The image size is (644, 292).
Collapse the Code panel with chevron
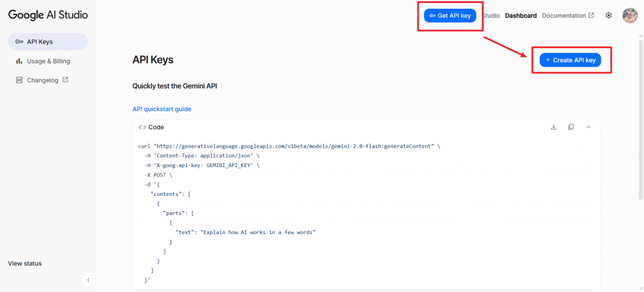[589, 127]
